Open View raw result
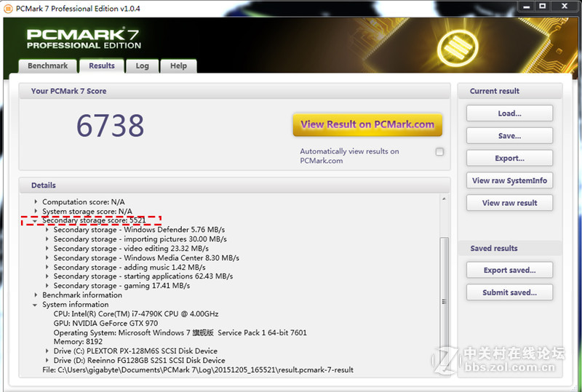 point(509,203)
